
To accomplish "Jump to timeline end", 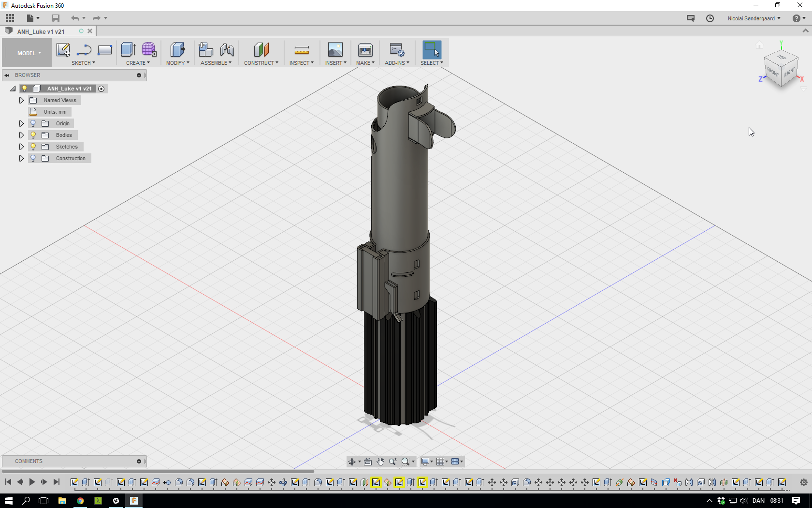I will click(57, 482).
